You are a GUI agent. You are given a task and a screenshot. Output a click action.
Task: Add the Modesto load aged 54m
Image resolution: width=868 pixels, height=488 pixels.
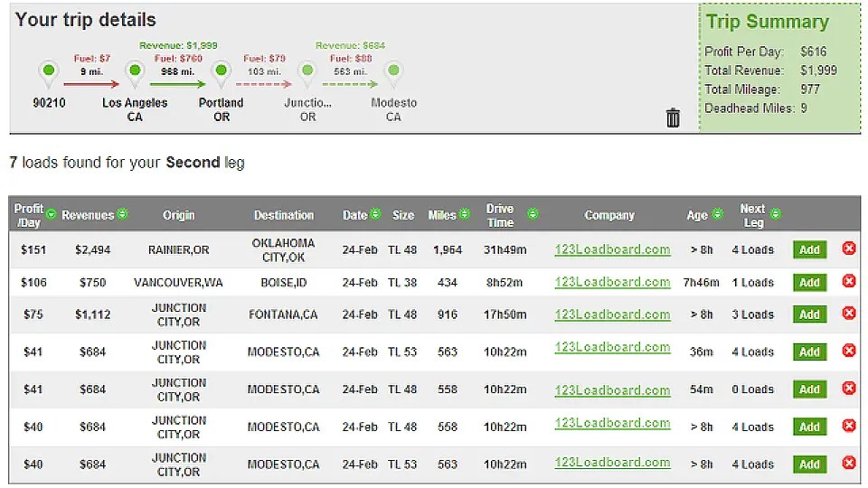(x=809, y=389)
